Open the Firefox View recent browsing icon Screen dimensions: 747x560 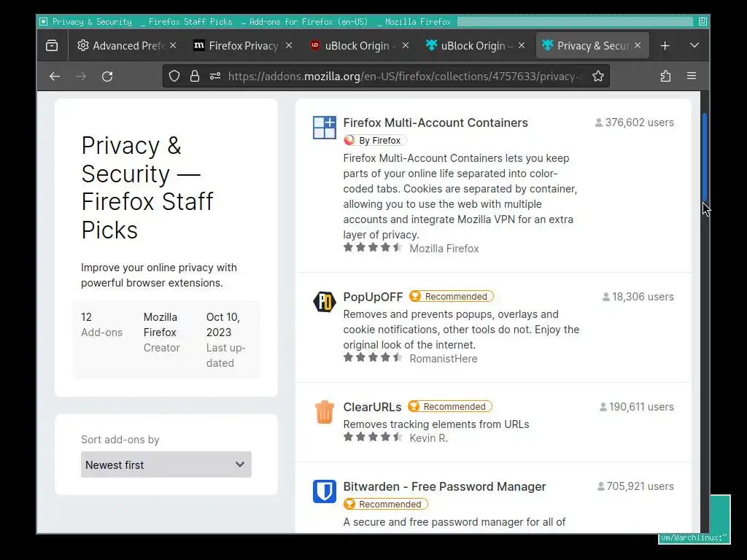[52, 46]
